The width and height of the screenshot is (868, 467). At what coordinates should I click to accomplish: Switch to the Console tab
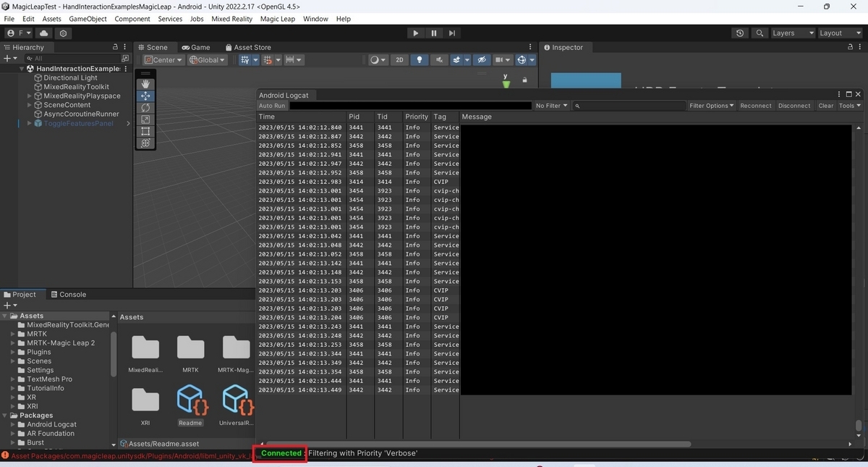click(x=68, y=295)
